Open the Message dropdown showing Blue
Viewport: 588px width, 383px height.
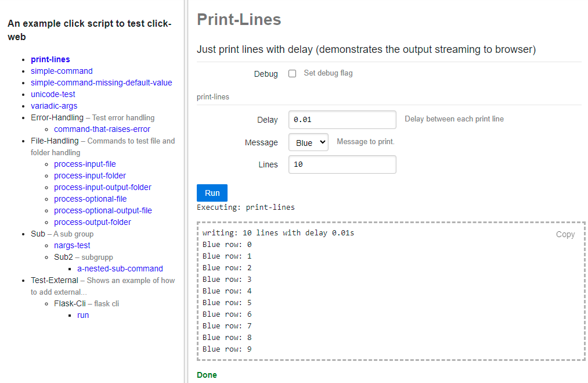(308, 142)
